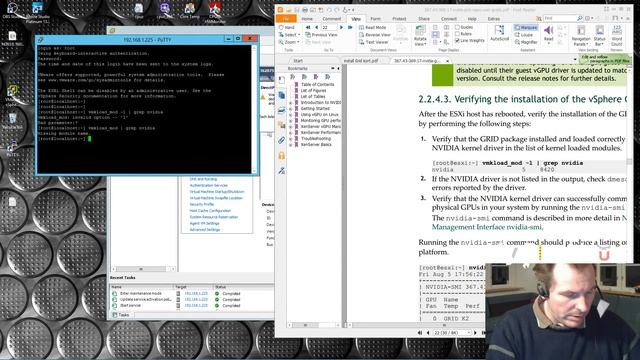Image resolution: width=640 pixels, height=360 pixels.
Task: Select the Magnifier tool
Action: pos(526,42)
